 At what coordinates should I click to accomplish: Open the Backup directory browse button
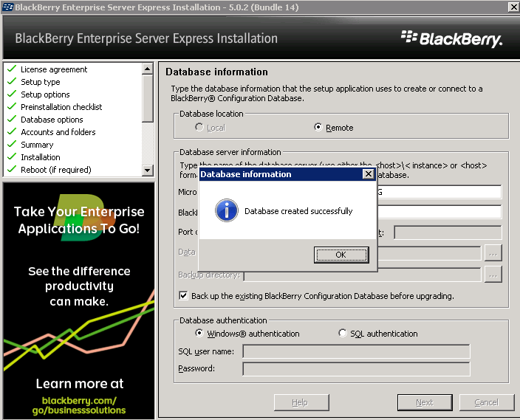pyautogui.click(x=493, y=275)
